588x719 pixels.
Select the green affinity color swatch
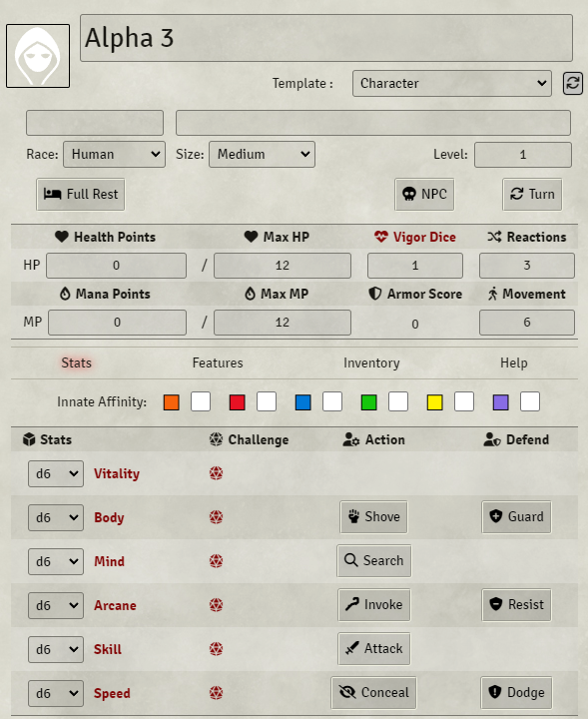click(x=369, y=402)
